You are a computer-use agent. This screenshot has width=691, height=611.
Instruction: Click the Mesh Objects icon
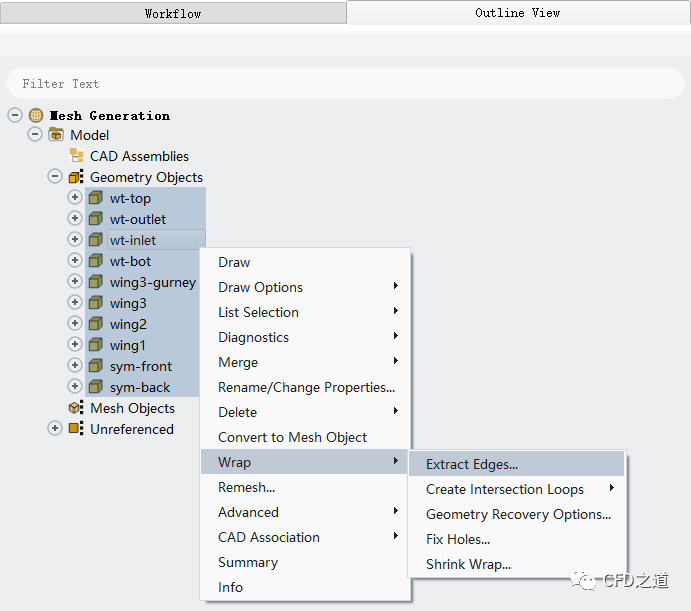[76, 408]
